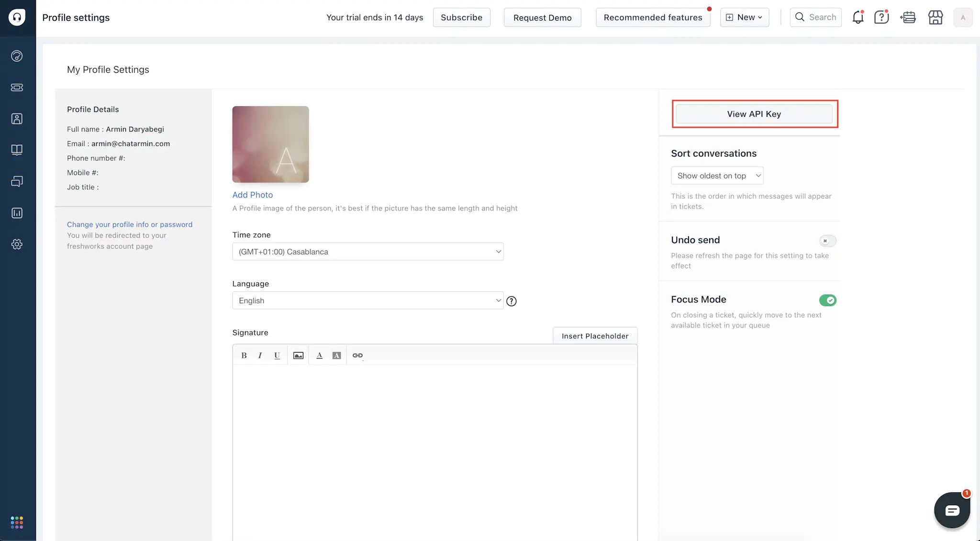Click Change your profile info or password link
This screenshot has width=980, height=541.
tap(130, 224)
